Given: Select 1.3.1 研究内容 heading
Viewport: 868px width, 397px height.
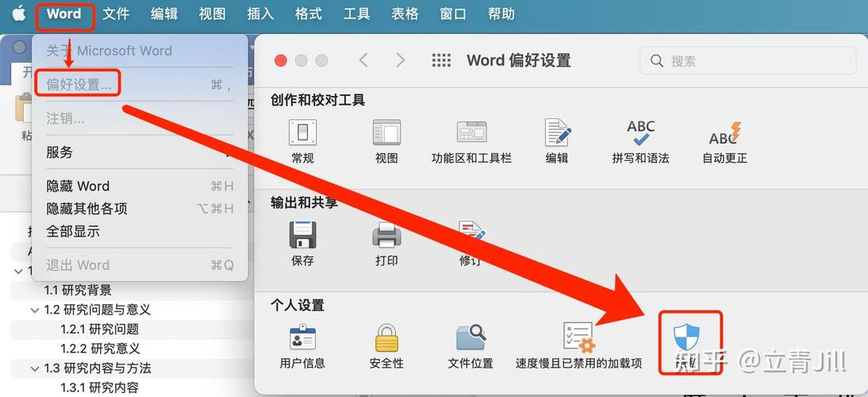Looking at the screenshot, I should pos(100,387).
